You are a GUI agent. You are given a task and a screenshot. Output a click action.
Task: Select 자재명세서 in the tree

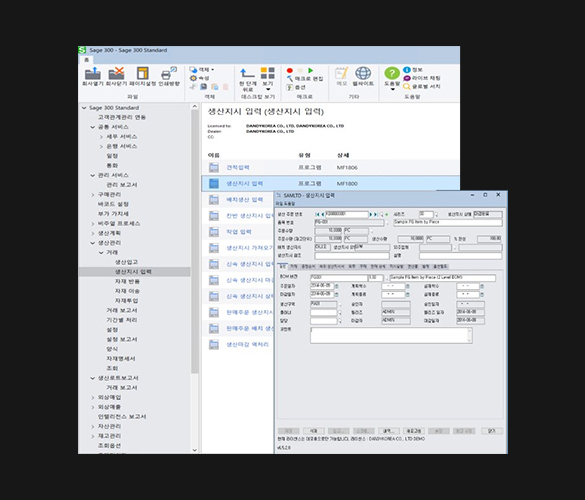[x=121, y=359]
